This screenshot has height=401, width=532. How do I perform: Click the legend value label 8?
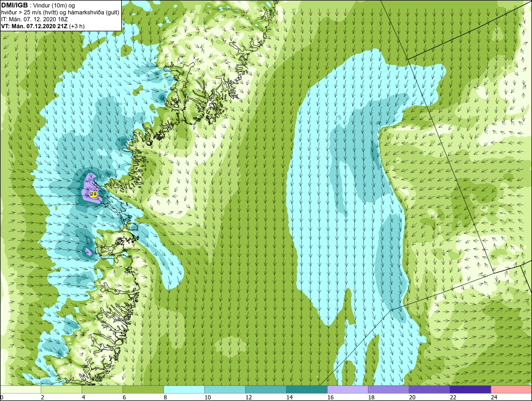[x=165, y=397]
